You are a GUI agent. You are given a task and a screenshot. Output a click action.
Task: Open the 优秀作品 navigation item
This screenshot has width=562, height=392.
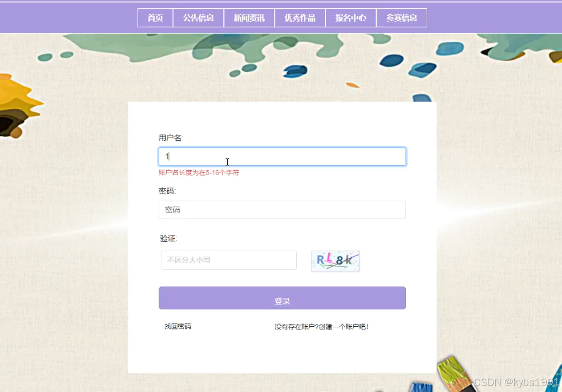pyautogui.click(x=300, y=17)
